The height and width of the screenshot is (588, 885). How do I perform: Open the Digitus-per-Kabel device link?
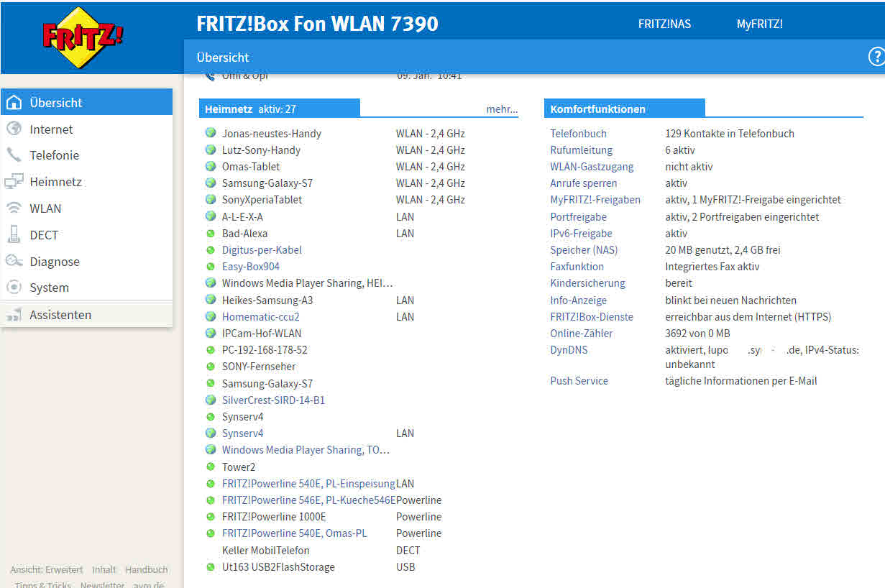262,250
